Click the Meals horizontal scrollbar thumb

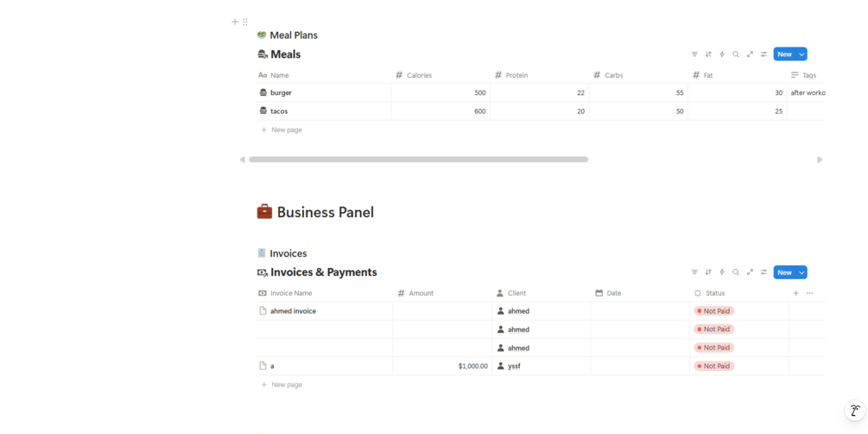click(418, 159)
